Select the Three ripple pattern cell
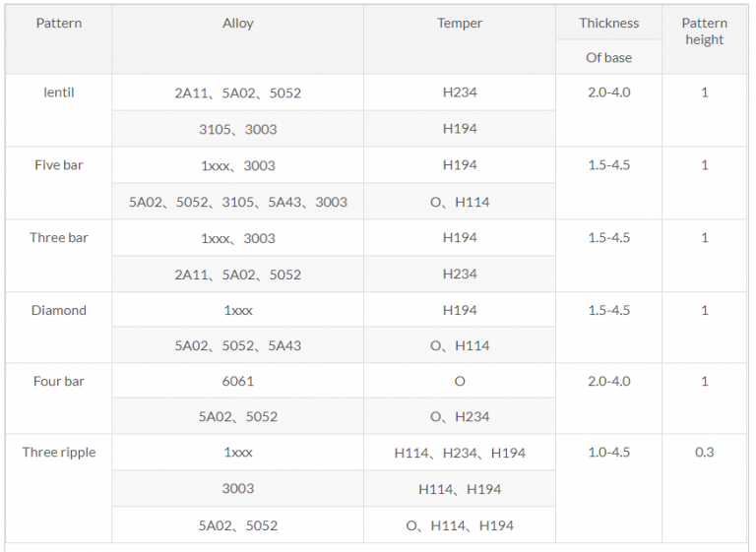 tap(58, 453)
